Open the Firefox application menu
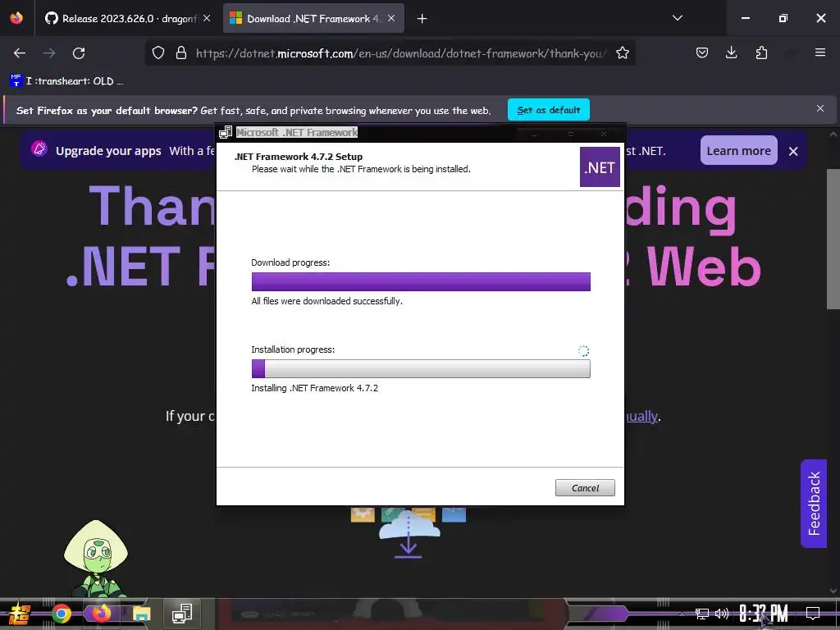This screenshot has height=630, width=840. [x=820, y=52]
